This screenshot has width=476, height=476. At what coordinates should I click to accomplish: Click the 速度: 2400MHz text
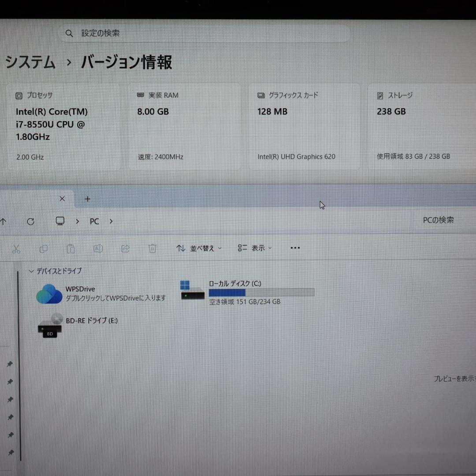coord(160,157)
